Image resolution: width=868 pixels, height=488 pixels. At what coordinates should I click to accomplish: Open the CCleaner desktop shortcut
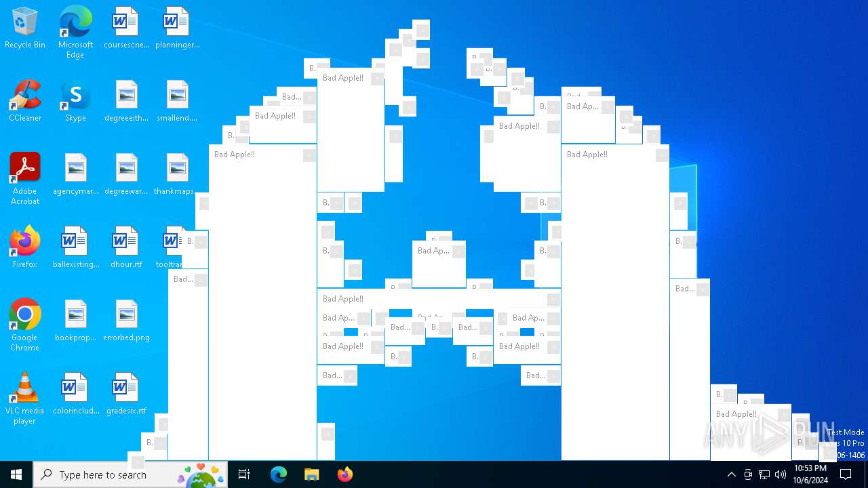[x=25, y=102]
